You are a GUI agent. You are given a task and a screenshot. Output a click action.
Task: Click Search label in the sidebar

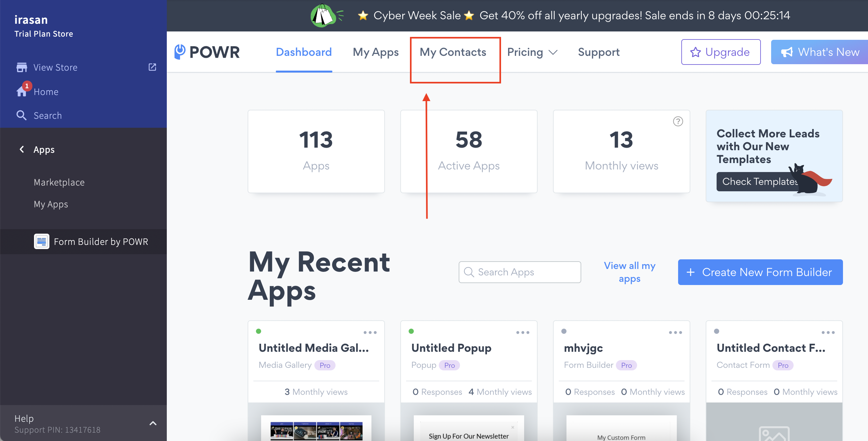point(47,116)
